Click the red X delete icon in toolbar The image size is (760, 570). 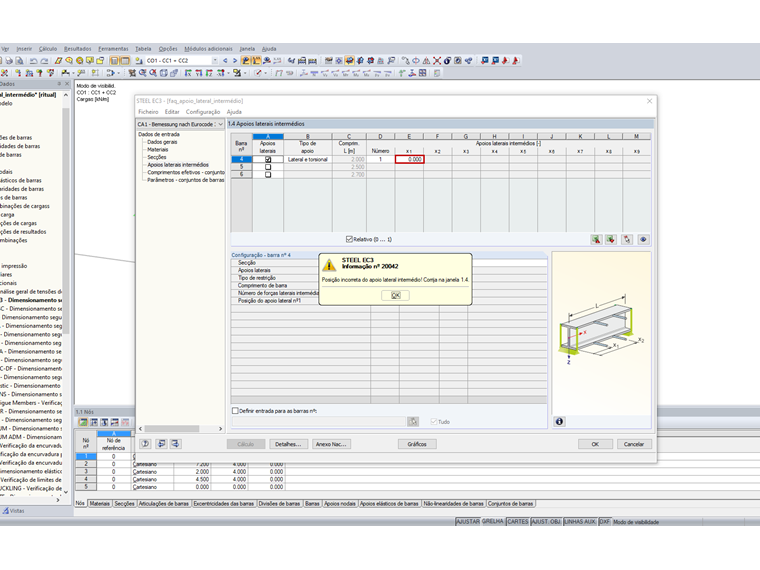point(437,61)
